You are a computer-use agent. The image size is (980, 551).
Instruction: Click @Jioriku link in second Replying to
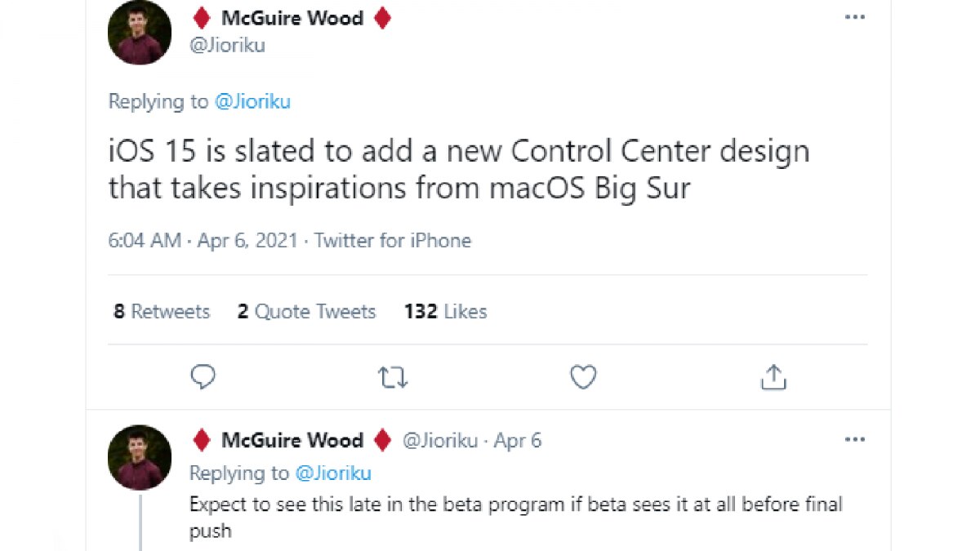pyautogui.click(x=333, y=473)
